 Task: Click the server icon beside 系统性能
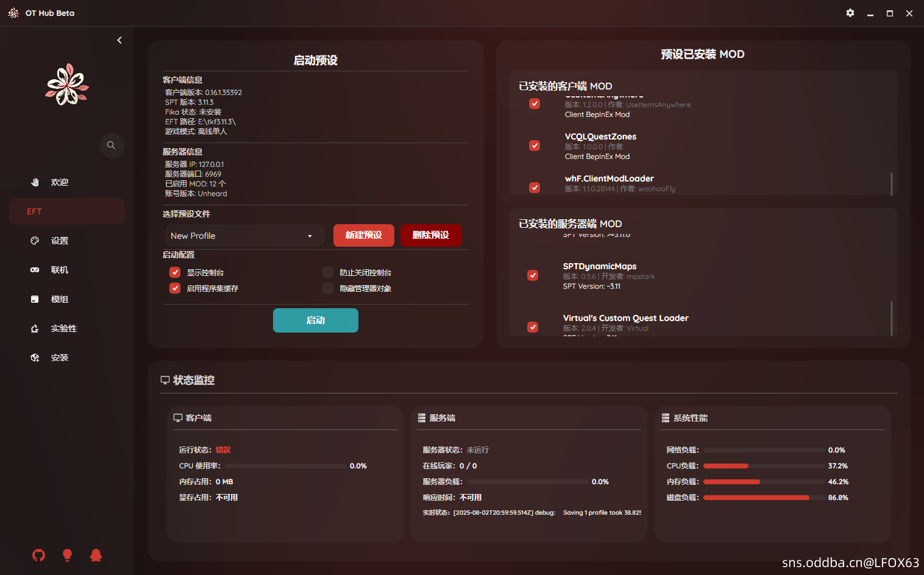[666, 418]
